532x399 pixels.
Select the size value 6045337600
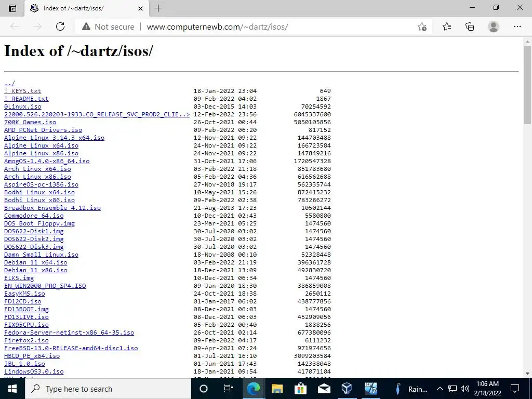tap(312, 114)
